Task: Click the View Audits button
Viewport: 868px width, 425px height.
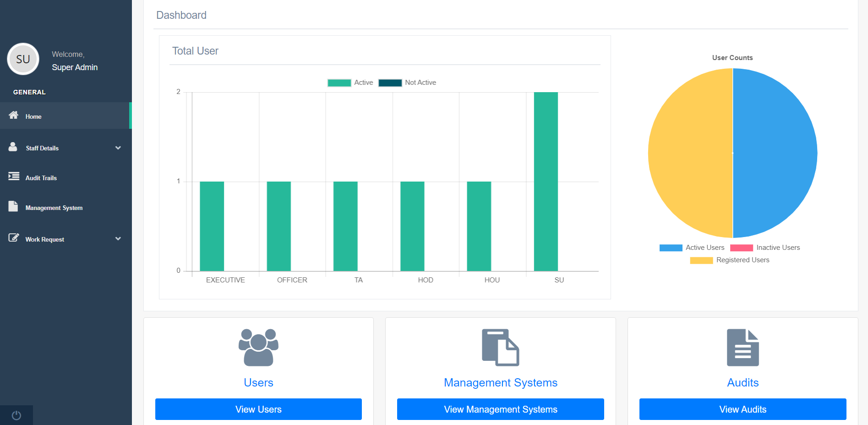Action: (x=742, y=409)
